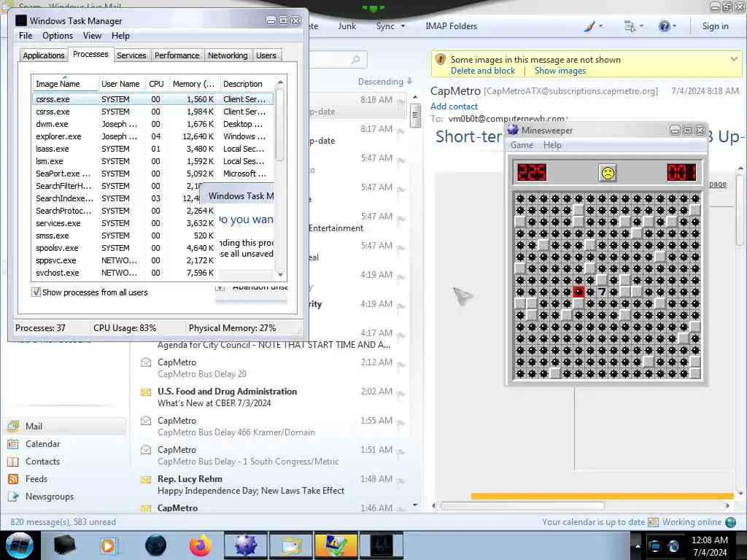
Task: Switch to Users tab in Task Manager
Action: click(x=266, y=55)
